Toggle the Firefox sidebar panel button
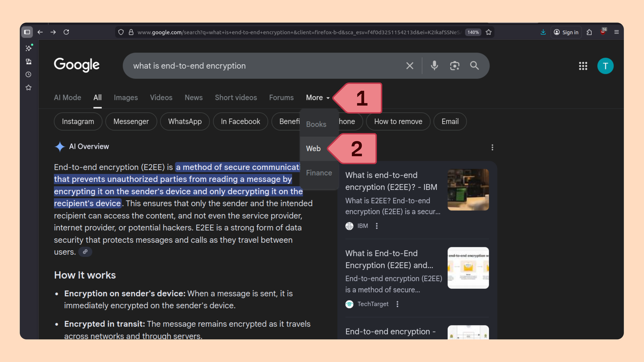The image size is (644, 362). click(27, 32)
